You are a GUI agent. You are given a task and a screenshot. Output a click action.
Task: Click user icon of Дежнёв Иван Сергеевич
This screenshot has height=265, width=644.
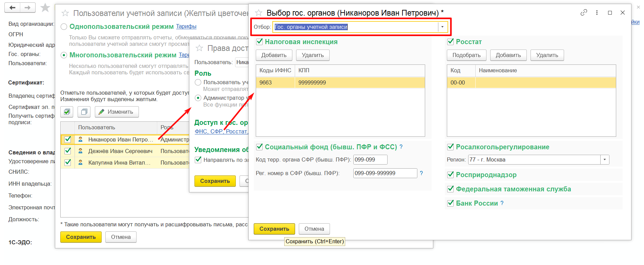[x=81, y=151]
